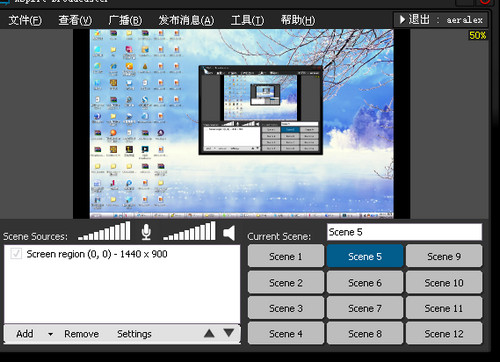Screen dimensions: 500x362
Task: Move source up with the up arrow
Action: (x=209, y=333)
